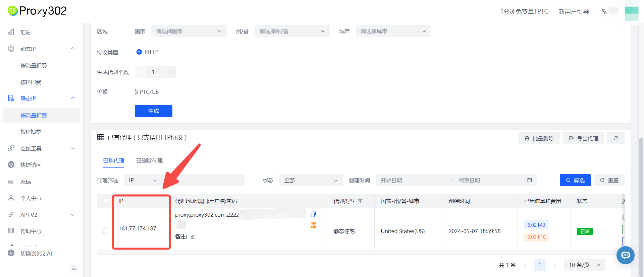Click the proxy count input field

(155, 72)
